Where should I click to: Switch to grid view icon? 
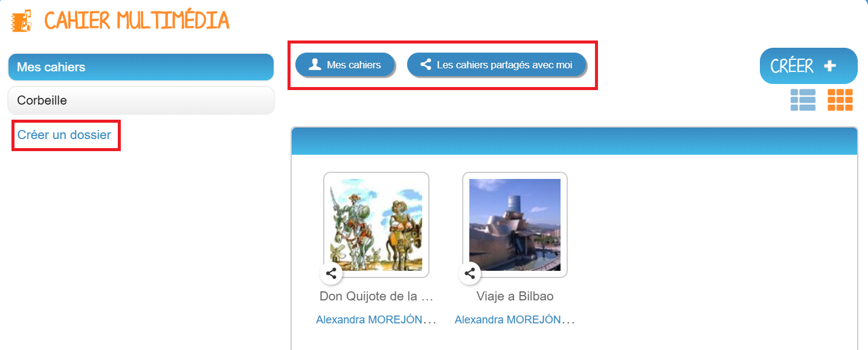click(x=840, y=100)
